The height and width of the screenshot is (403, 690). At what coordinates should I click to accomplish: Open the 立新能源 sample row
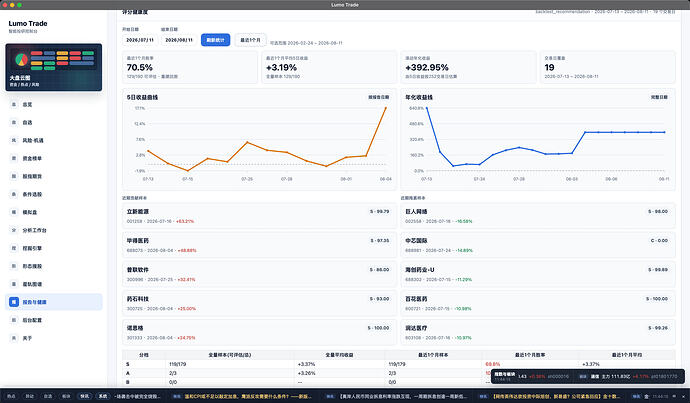coord(259,216)
